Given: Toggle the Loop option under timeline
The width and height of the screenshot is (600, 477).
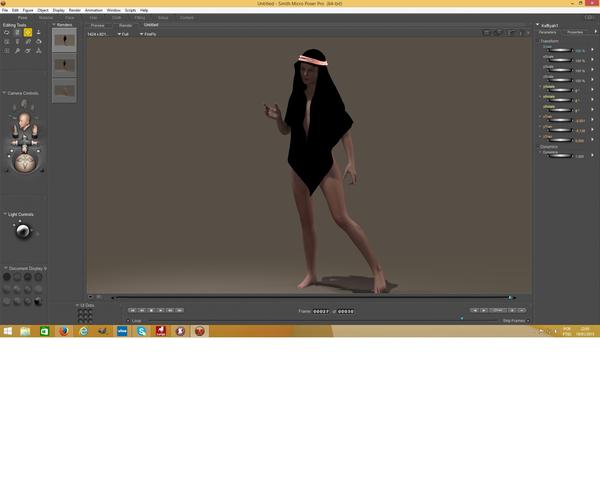Looking at the screenshot, I should (x=134, y=321).
